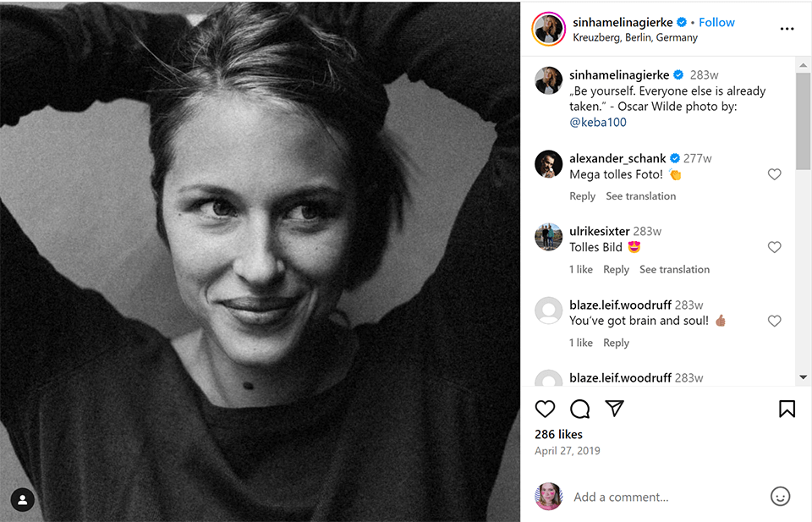This screenshot has width=812, height=522.
Task: Open the @keba100 mention link
Action: tap(598, 123)
